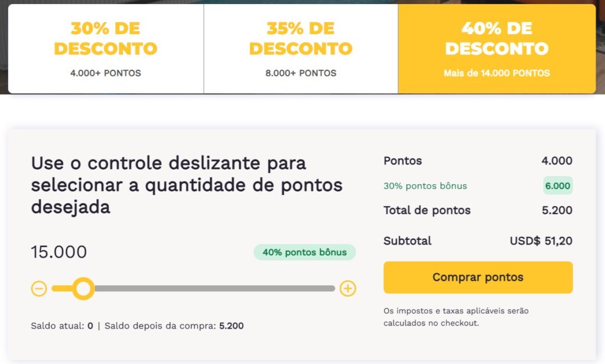
Task: Click the green 6.000 bonus badge
Action: (558, 186)
